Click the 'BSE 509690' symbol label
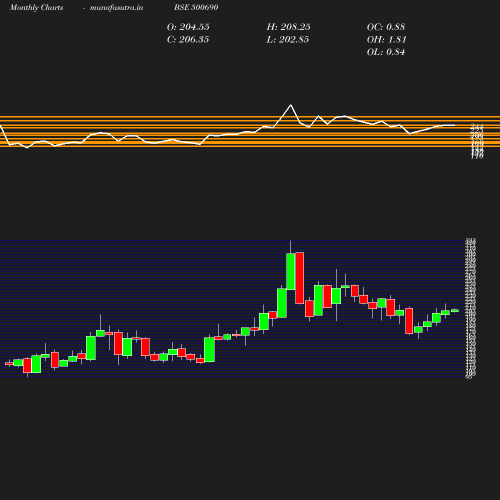This screenshot has width=500, height=500. coord(196,7)
